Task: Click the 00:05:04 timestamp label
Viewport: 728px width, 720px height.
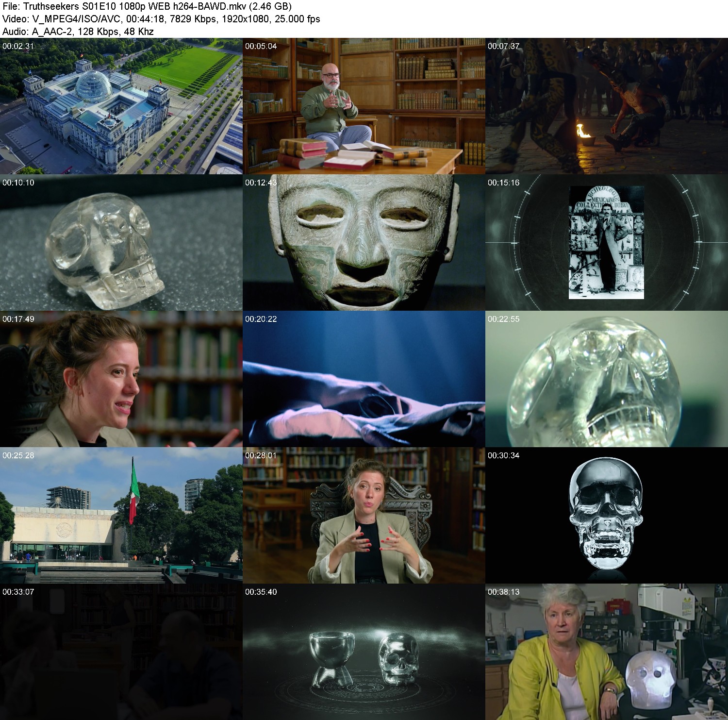Action: click(261, 46)
